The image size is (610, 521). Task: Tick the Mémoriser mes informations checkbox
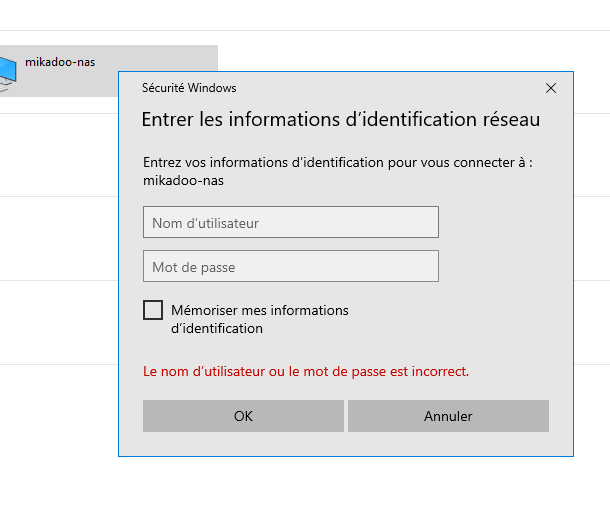pyautogui.click(x=153, y=310)
